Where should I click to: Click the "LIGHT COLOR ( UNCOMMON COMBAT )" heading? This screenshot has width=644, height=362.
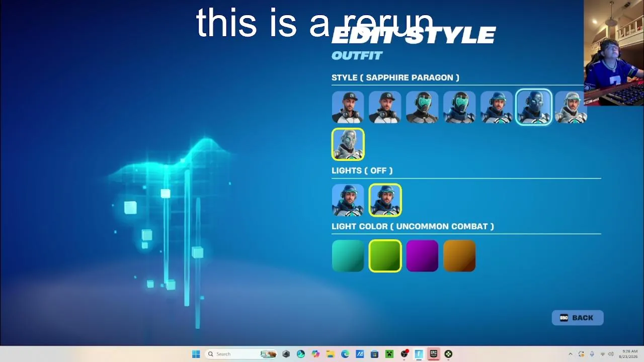click(413, 226)
